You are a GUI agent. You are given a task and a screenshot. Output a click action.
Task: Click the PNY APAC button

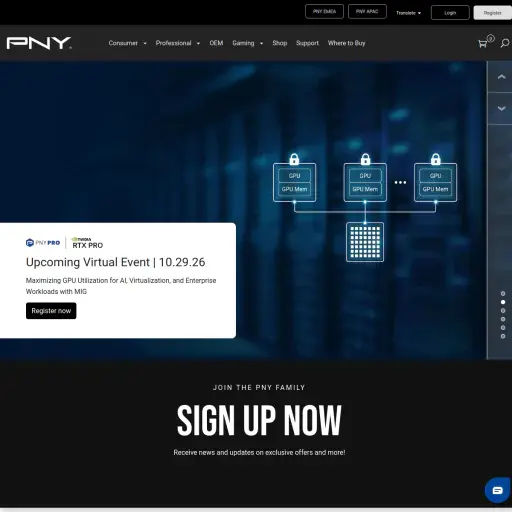pos(367,12)
